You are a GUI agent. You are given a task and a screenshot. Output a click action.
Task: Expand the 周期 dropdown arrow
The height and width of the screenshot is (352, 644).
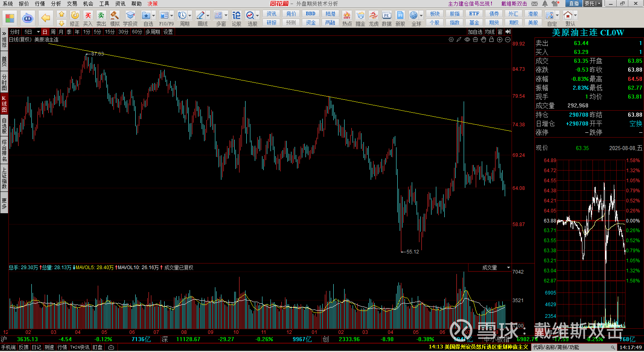(190, 16)
